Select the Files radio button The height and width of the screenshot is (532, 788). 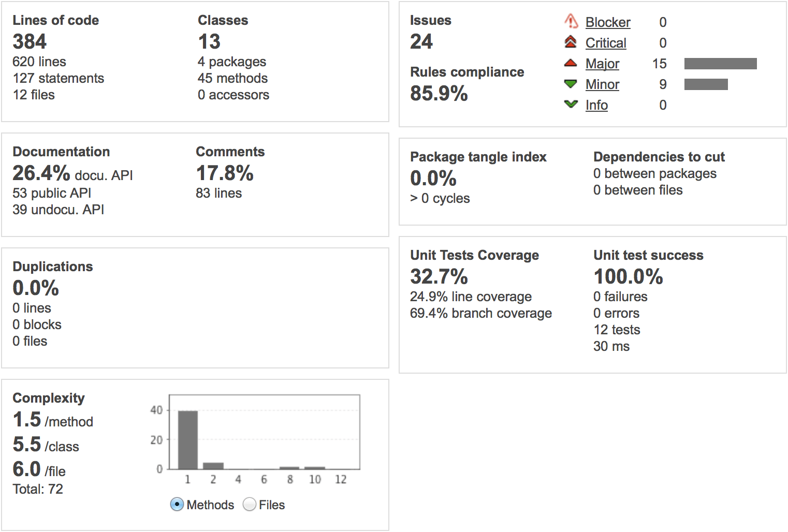(x=250, y=505)
